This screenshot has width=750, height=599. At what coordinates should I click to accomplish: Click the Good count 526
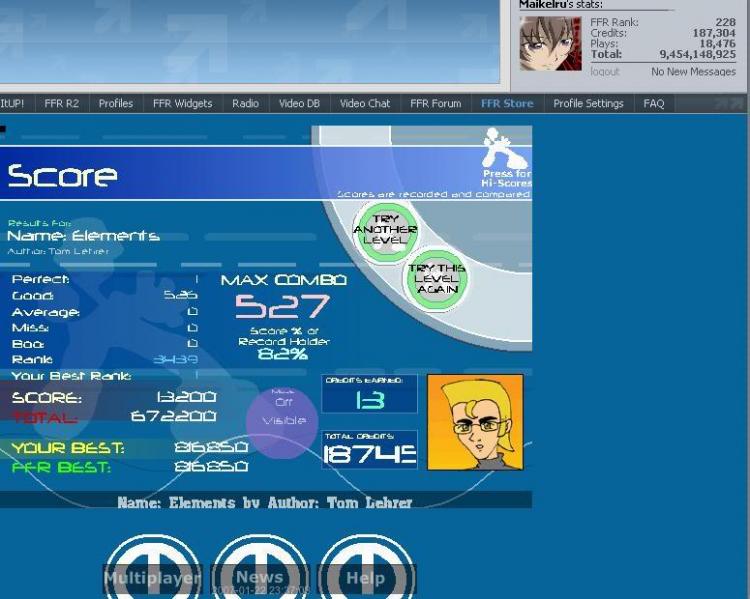[x=181, y=295]
